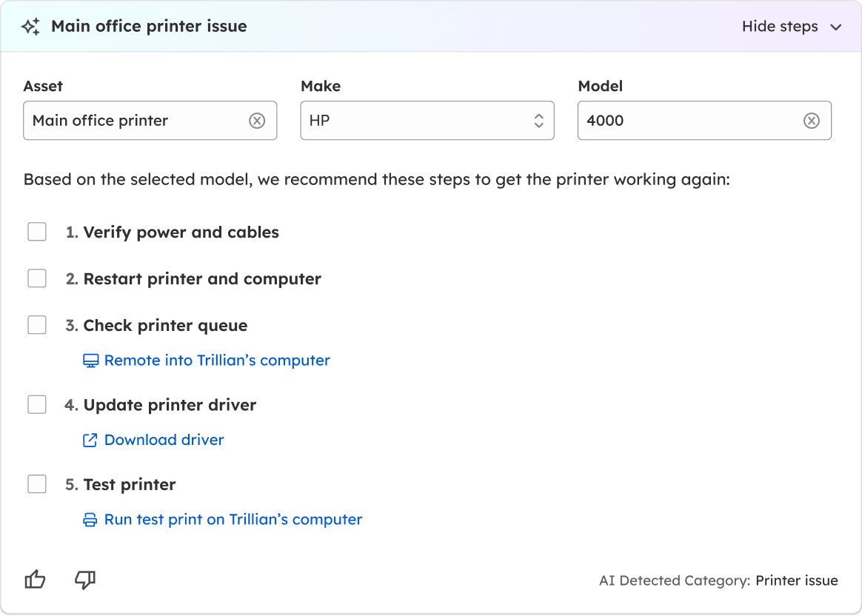Click the printer icon beside Run test print
The height and width of the screenshot is (616, 862).
coord(90,520)
